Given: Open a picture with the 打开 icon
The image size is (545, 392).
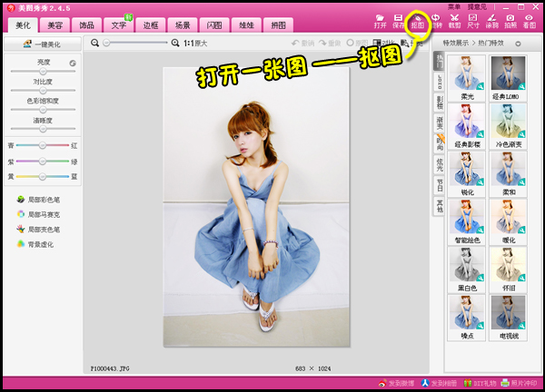Looking at the screenshot, I should click(x=380, y=21).
